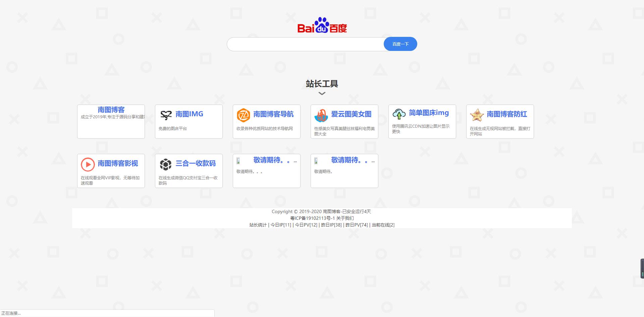Open the 站长统计 footer link
Screen dimensions: 644x317
258,225
